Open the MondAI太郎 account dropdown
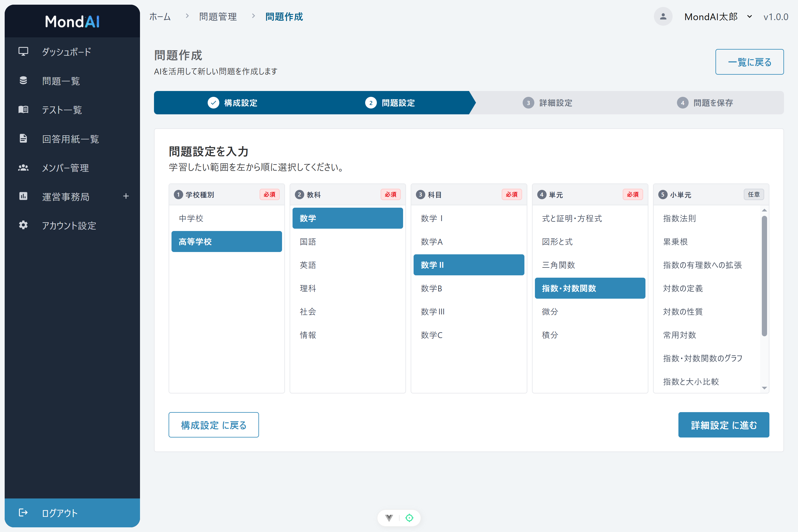Image resolution: width=798 pixels, height=532 pixels. 750,16
